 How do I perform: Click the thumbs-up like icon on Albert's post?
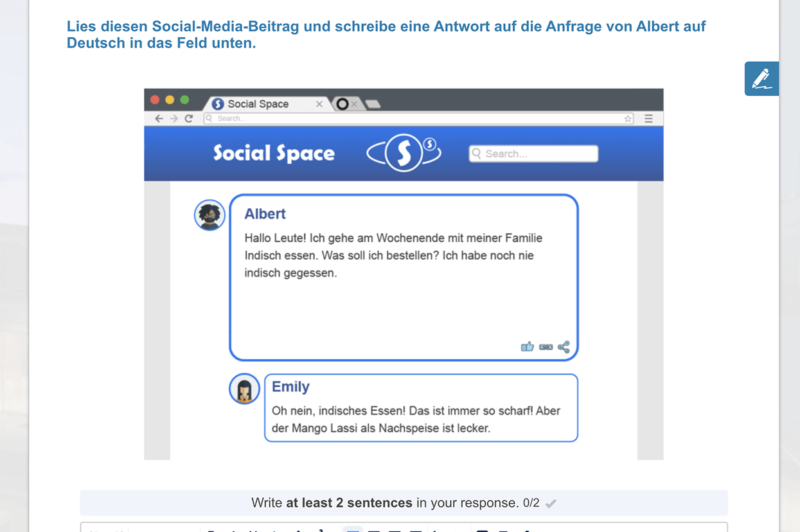click(x=527, y=347)
